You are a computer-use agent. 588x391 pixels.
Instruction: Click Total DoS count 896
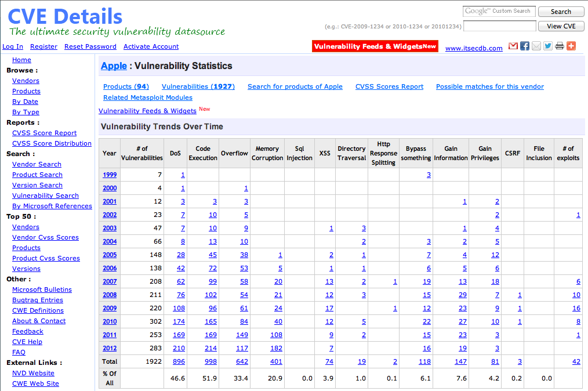[x=179, y=362]
